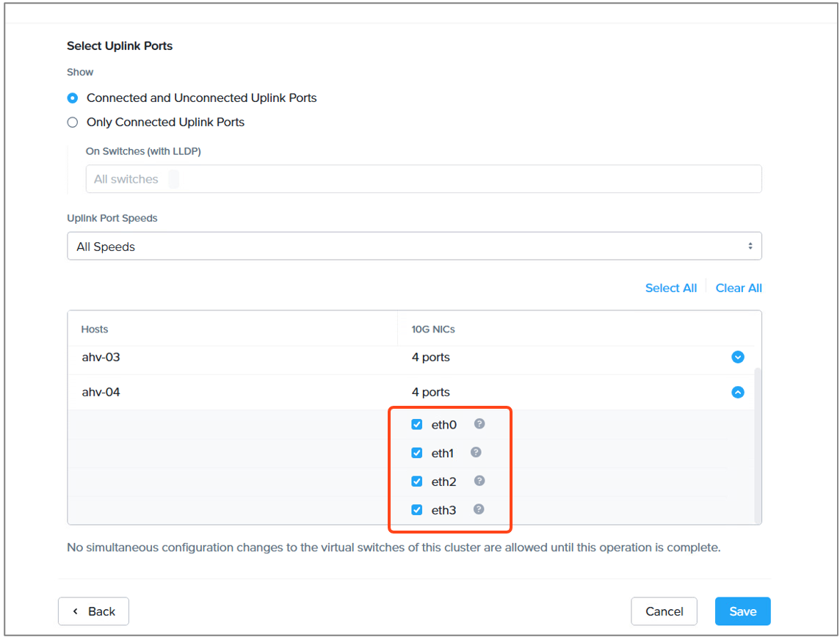The image size is (840, 637).
Task: Open help icon next to eth2
Action: pos(479,481)
